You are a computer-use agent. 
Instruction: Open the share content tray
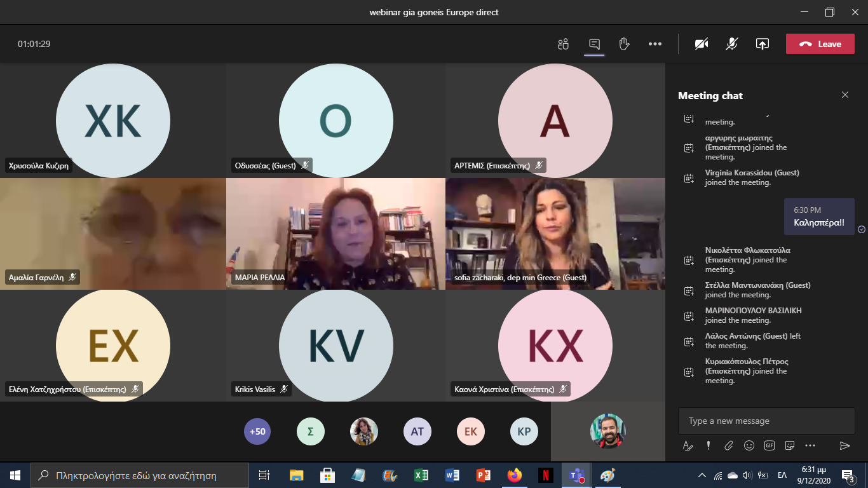pyautogui.click(x=762, y=44)
